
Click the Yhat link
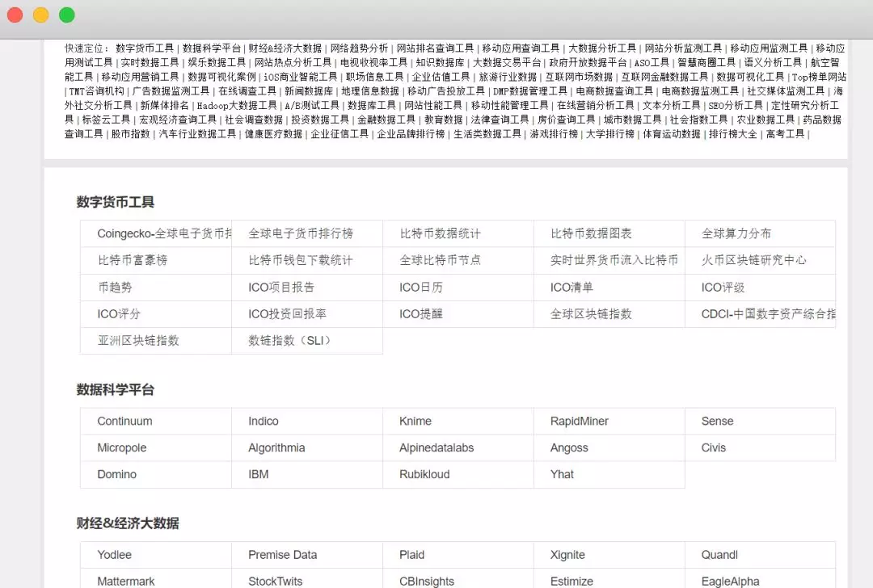click(562, 474)
